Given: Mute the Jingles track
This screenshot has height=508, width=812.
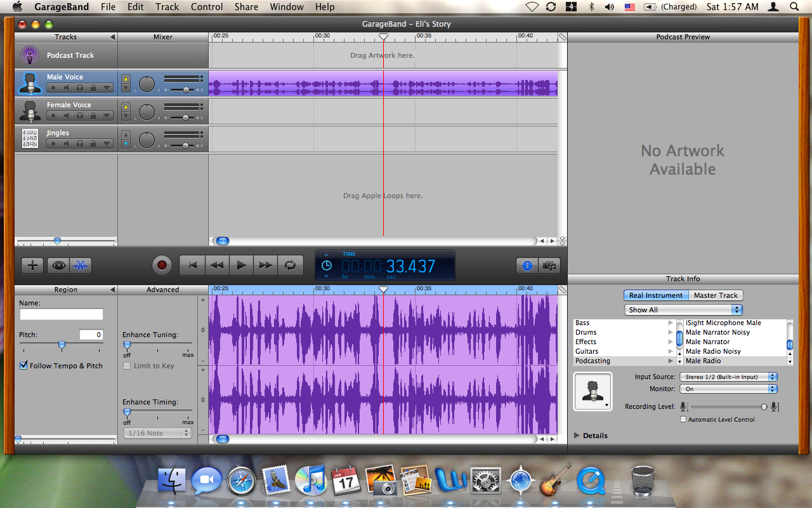Looking at the screenshot, I should [x=67, y=144].
